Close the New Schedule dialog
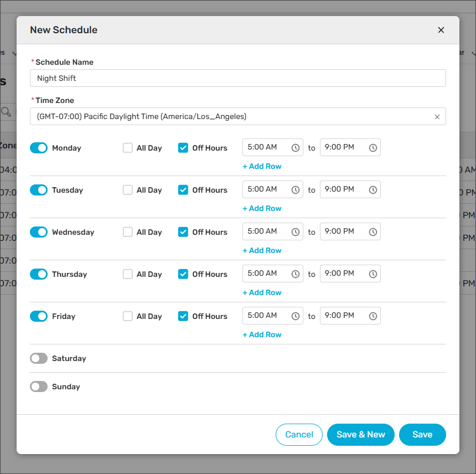Viewport: 476px width, 474px height. 441,30
